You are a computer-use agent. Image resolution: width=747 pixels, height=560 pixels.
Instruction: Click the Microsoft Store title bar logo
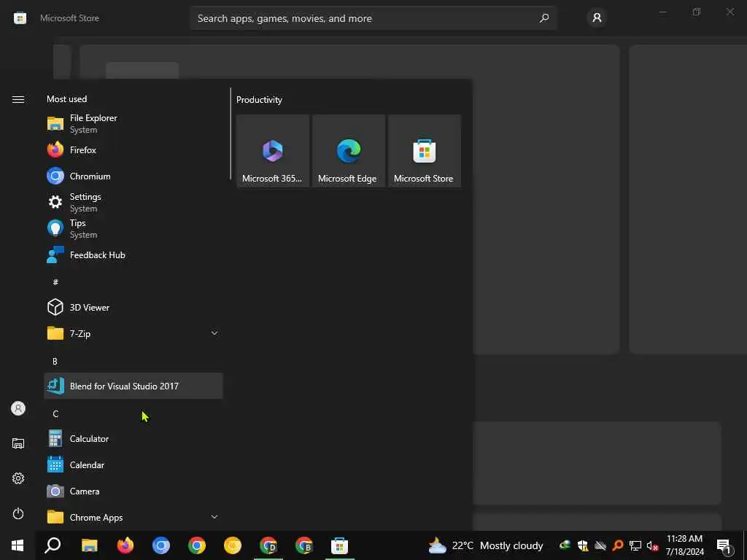pos(20,18)
